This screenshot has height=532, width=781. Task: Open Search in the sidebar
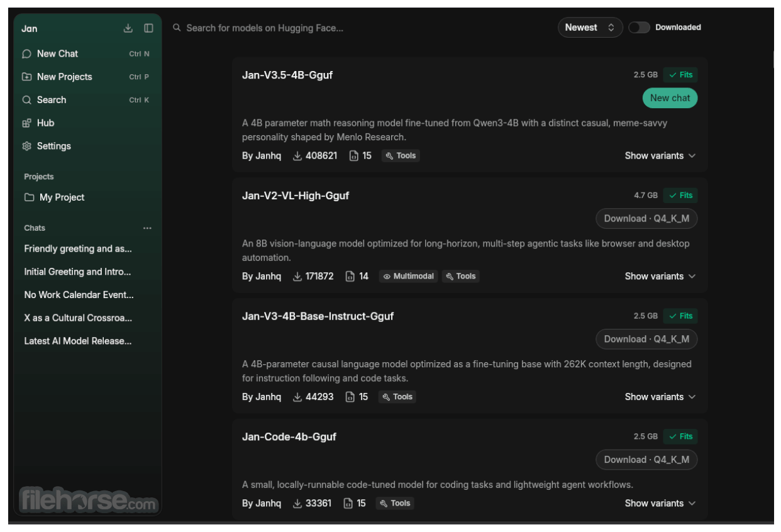(x=87, y=100)
